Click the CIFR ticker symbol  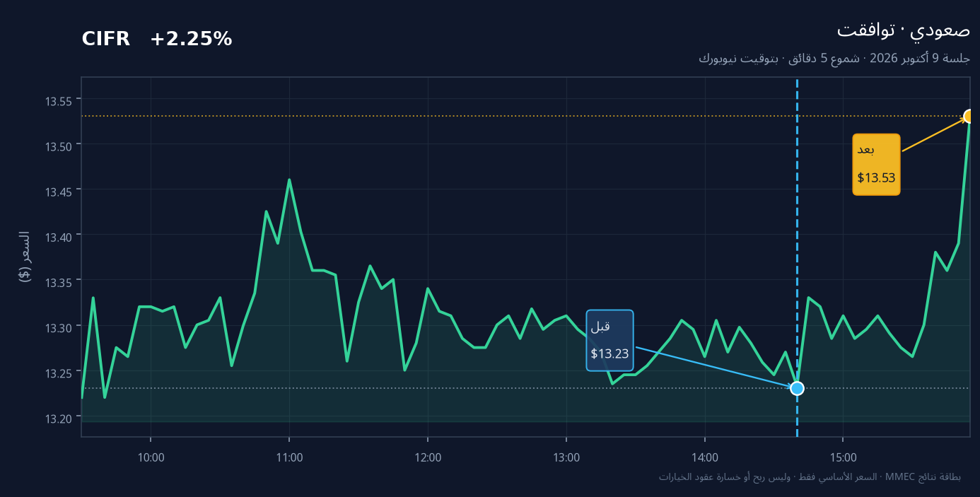pos(106,40)
